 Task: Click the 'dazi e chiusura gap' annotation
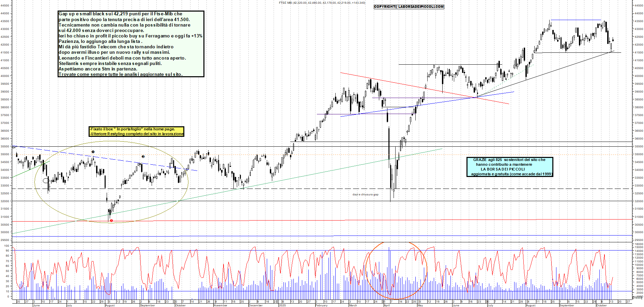(x=365, y=194)
